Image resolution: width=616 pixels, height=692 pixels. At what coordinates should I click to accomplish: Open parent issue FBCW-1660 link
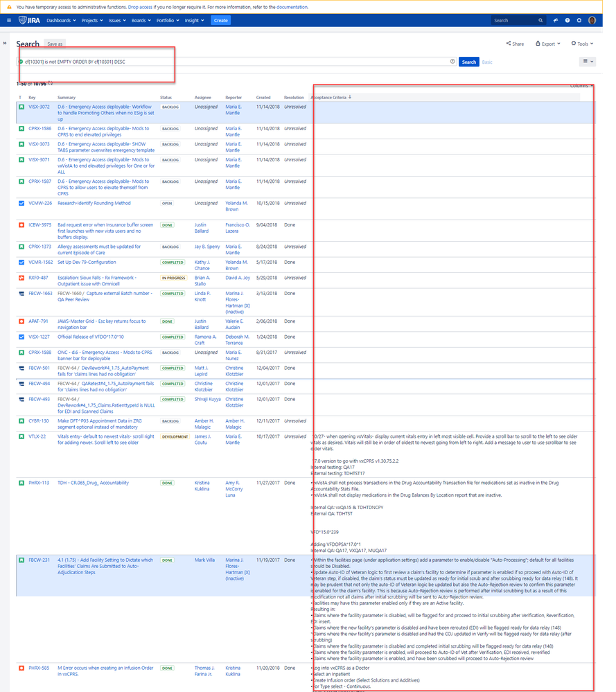(70, 294)
